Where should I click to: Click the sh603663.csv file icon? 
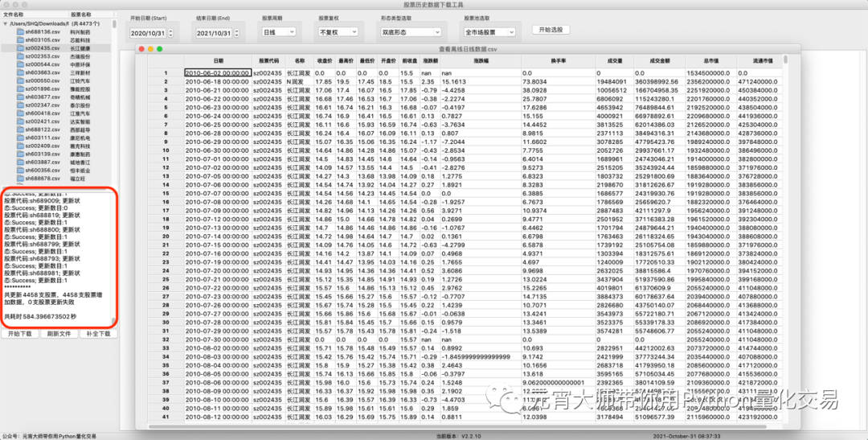(20, 72)
